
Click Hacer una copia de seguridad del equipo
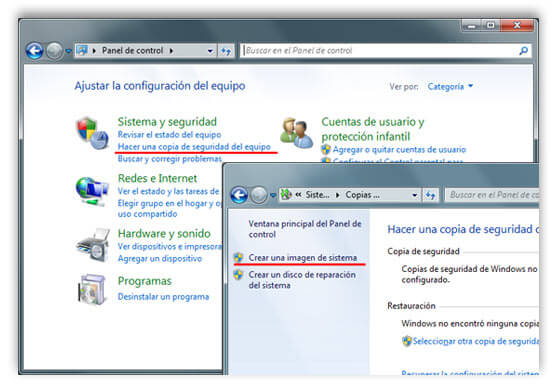coord(194,147)
